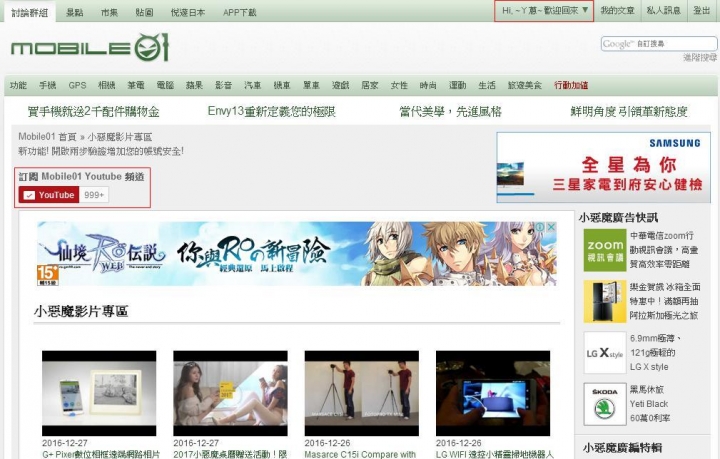Click the 鮮明角度 promo link

coord(629,112)
